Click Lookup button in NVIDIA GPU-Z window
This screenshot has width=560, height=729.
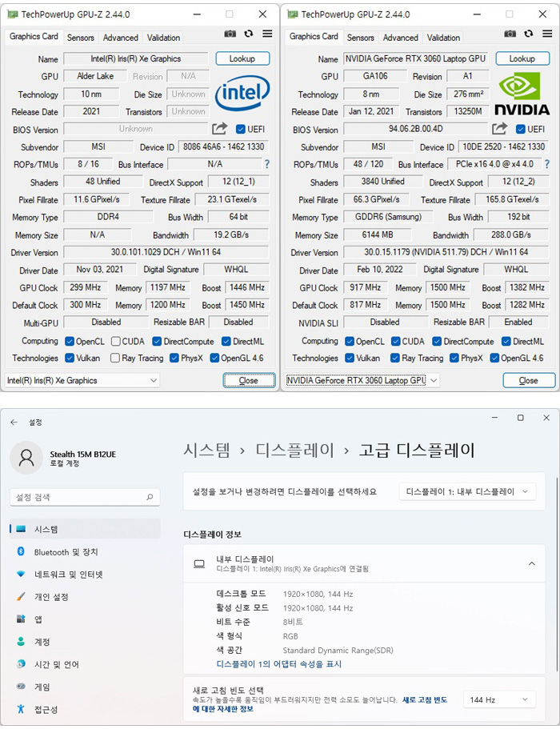coord(522,58)
